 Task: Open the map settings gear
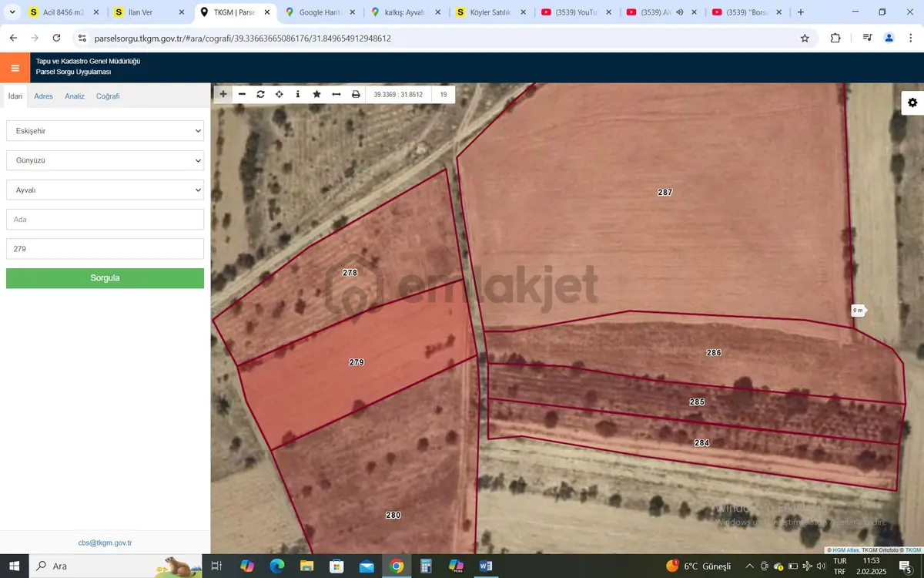912,102
